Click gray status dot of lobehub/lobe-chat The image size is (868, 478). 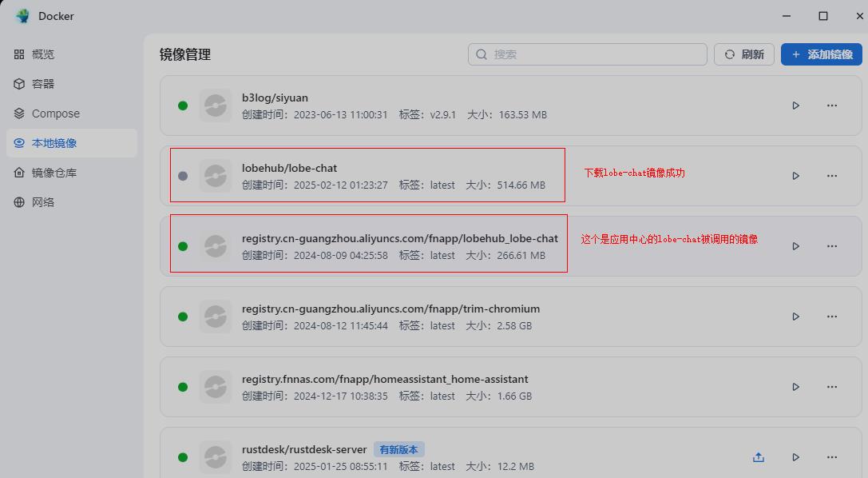[x=183, y=176]
